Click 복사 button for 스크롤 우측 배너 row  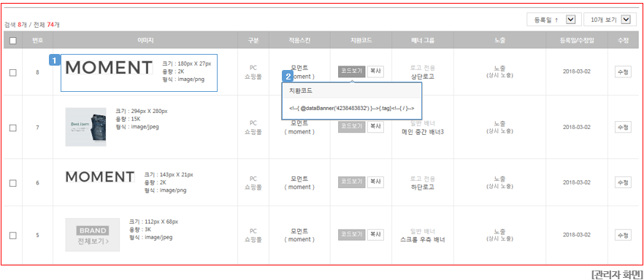[375, 235]
